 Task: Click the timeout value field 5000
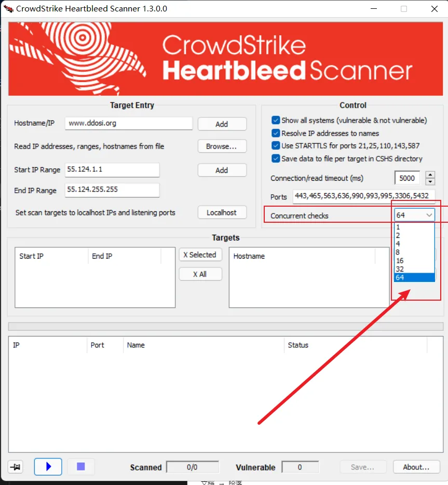(407, 178)
